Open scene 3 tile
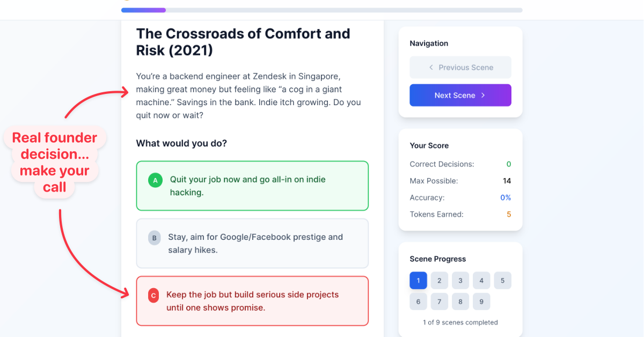Viewport: 644px width, 337px height. point(460,281)
